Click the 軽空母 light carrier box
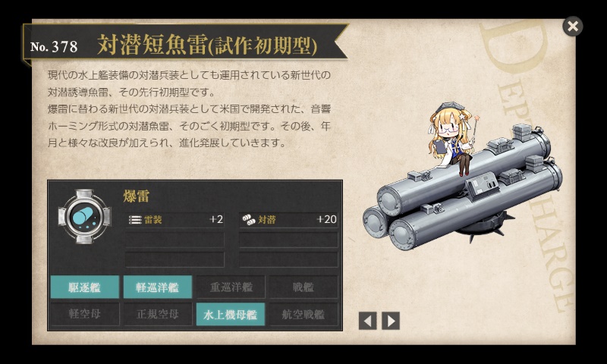The image size is (607, 364). click(85, 314)
